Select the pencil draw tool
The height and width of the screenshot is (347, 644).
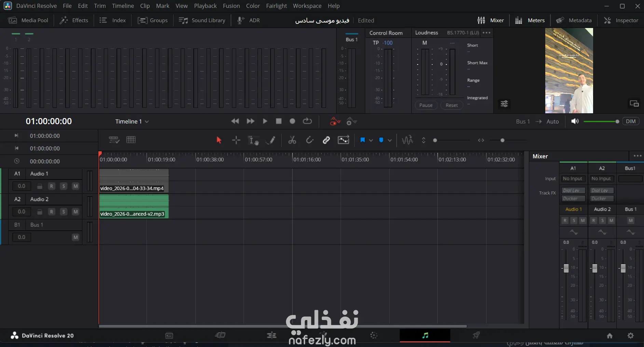pos(271,140)
